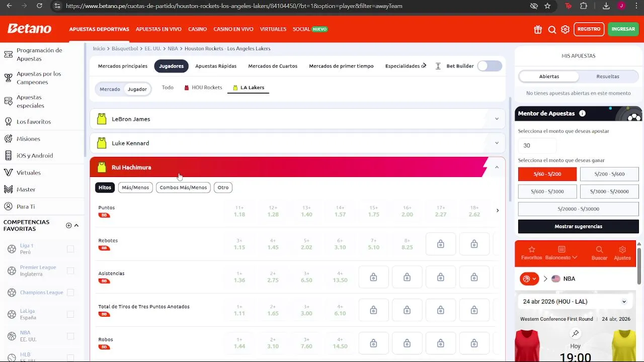
Task: Reload the page with browser refresh icon
Action: click(x=39, y=6)
